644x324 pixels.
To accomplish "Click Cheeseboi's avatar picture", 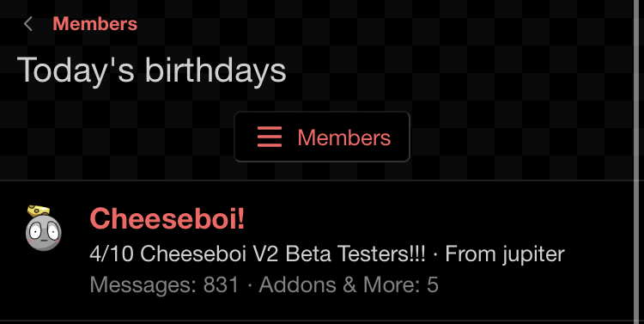I will [x=43, y=229].
